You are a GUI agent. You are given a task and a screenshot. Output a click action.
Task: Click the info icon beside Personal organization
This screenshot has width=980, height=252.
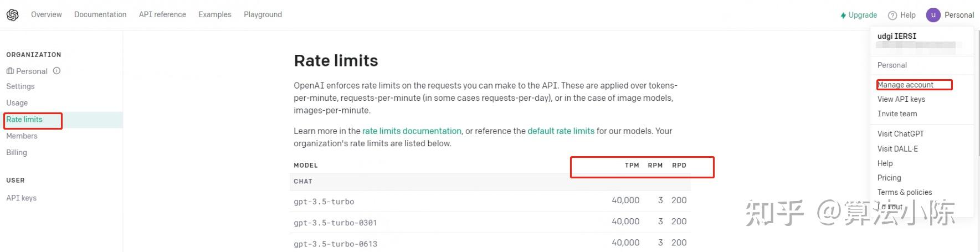point(57,71)
